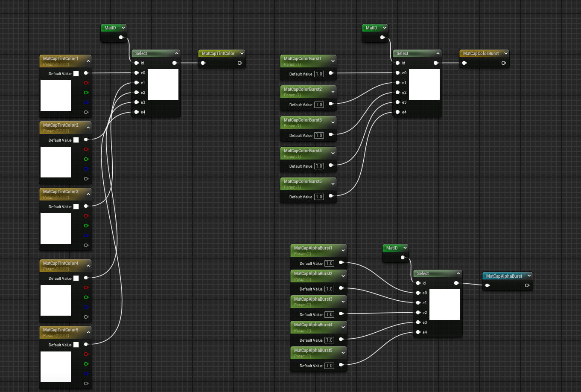The height and width of the screenshot is (392, 581).
Task: Open the MatCapTintColor4 default value color swatch
Action: click(x=76, y=278)
